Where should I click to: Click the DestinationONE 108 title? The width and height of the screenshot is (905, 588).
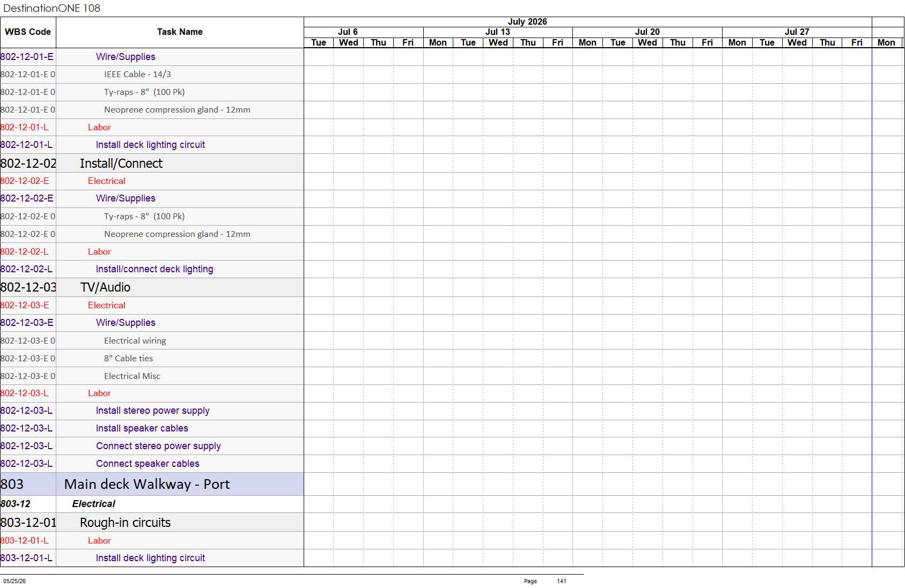point(51,8)
